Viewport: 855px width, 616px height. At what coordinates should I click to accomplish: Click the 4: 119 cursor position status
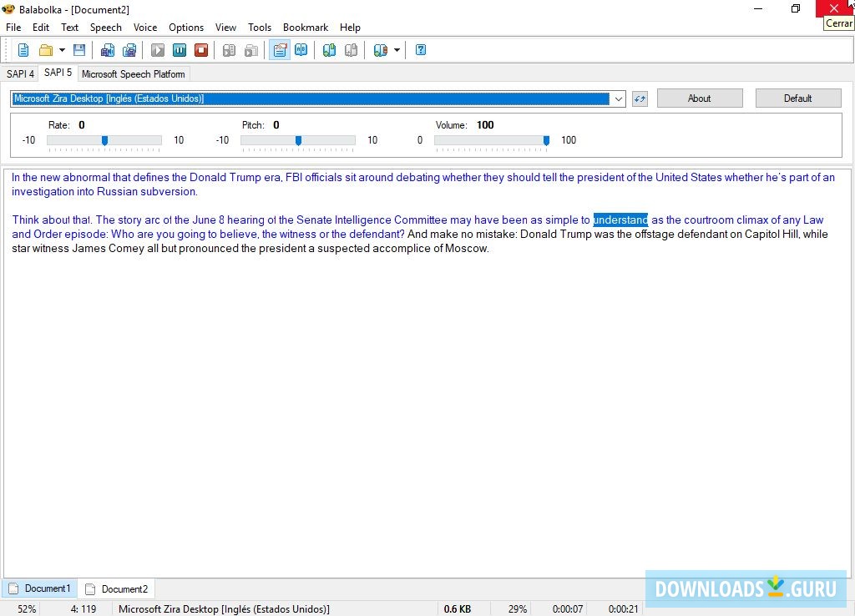click(x=83, y=609)
